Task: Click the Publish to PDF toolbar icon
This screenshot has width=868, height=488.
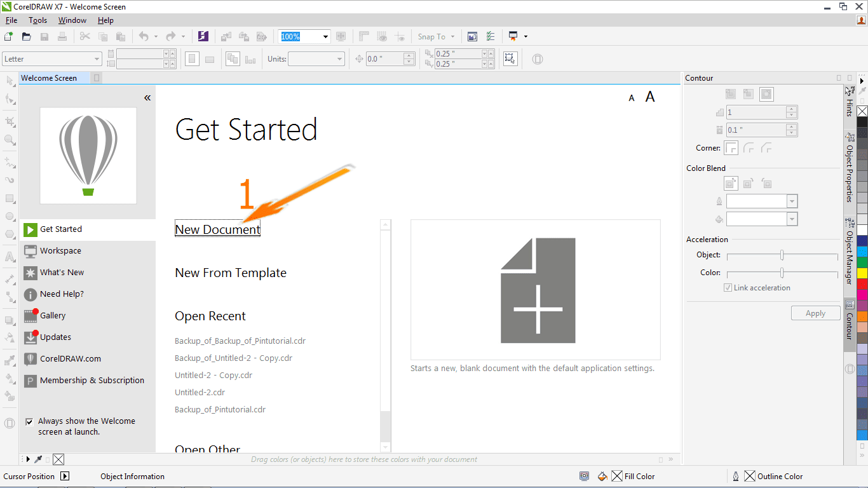Action: click(x=262, y=36)
